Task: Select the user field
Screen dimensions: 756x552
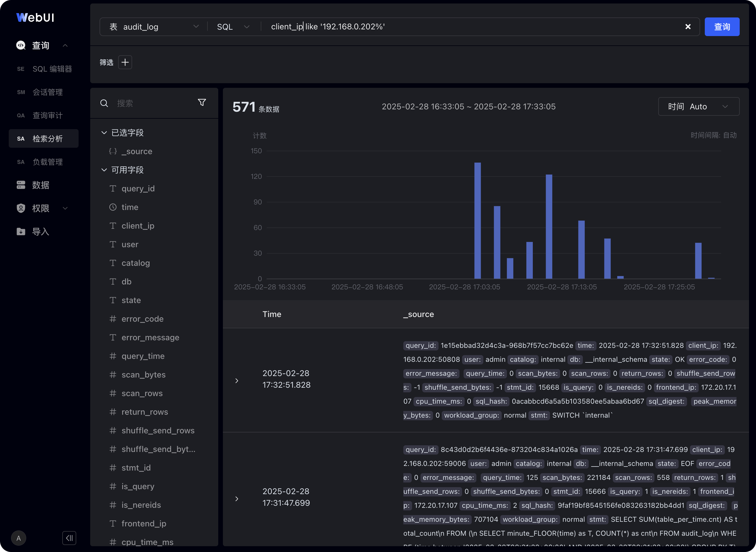Action: click(x=130, y=244)
